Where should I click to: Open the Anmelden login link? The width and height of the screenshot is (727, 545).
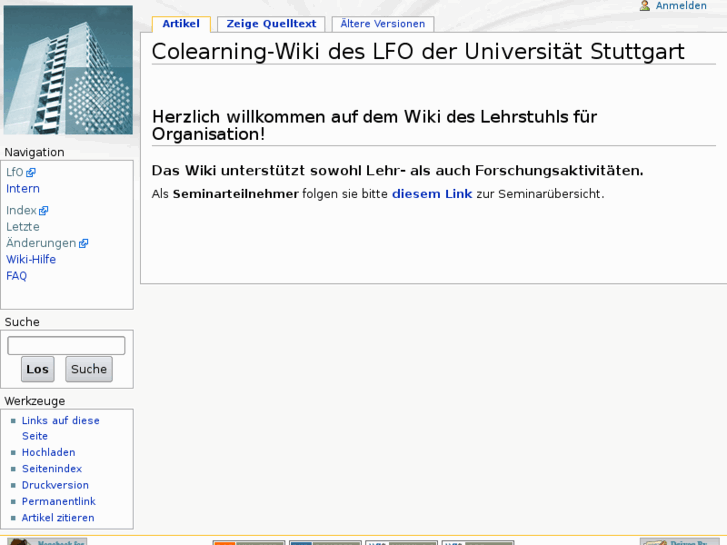681,6
